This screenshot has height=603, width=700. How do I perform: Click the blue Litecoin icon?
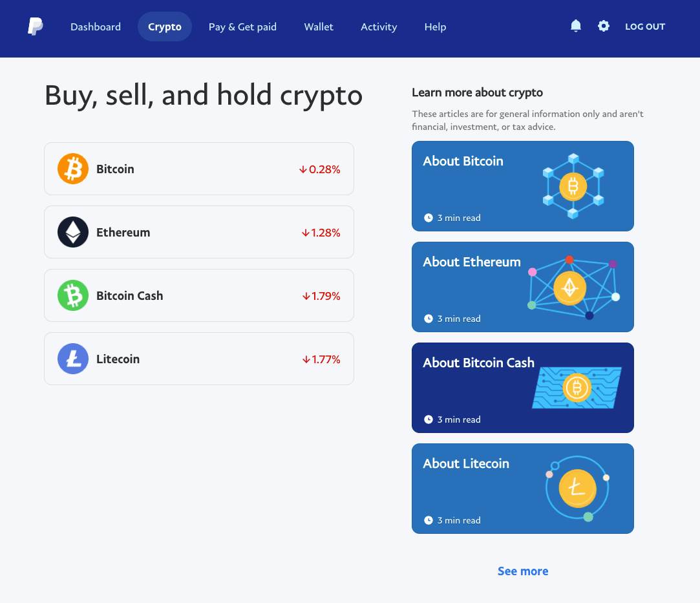73,359
